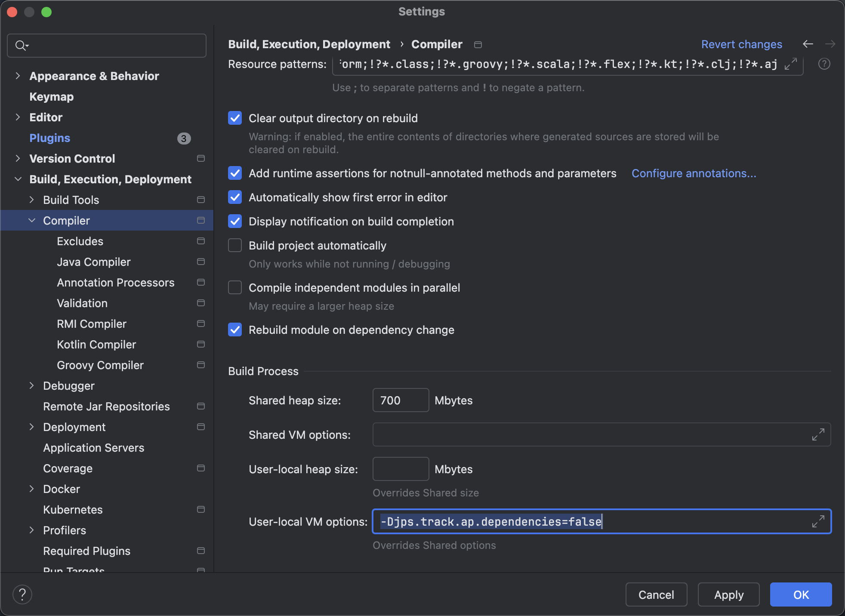Click the project icon next to Remote Jar Repositories
This screenshot has height=616, width=845.
200,406
